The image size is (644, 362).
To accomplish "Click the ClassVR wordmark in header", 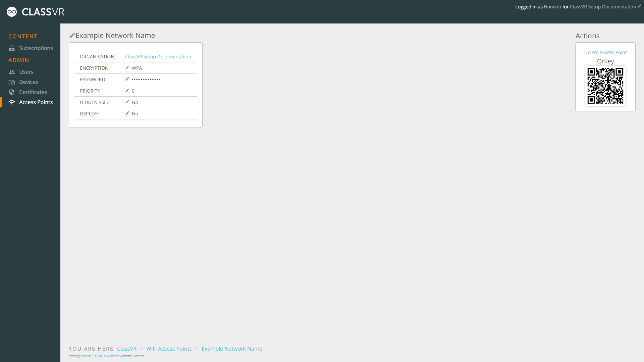I will 43,12.
